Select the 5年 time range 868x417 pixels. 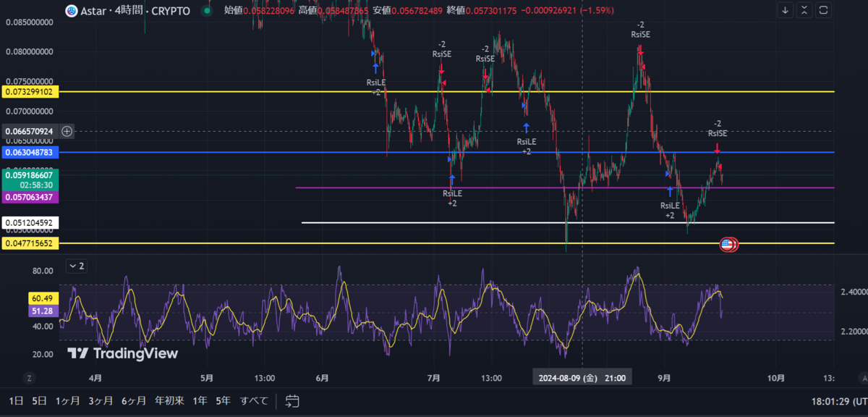pyautogui.click(x=223, y=400)
